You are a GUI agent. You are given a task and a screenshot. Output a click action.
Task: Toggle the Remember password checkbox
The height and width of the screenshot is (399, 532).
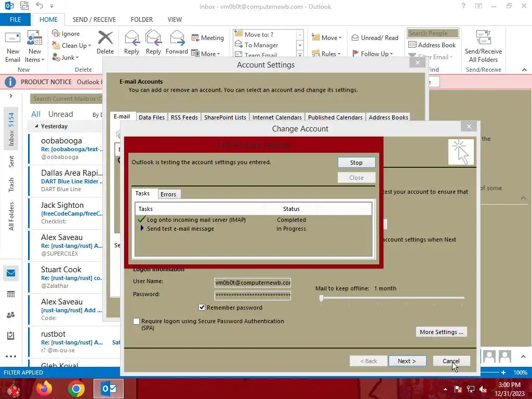202,308
